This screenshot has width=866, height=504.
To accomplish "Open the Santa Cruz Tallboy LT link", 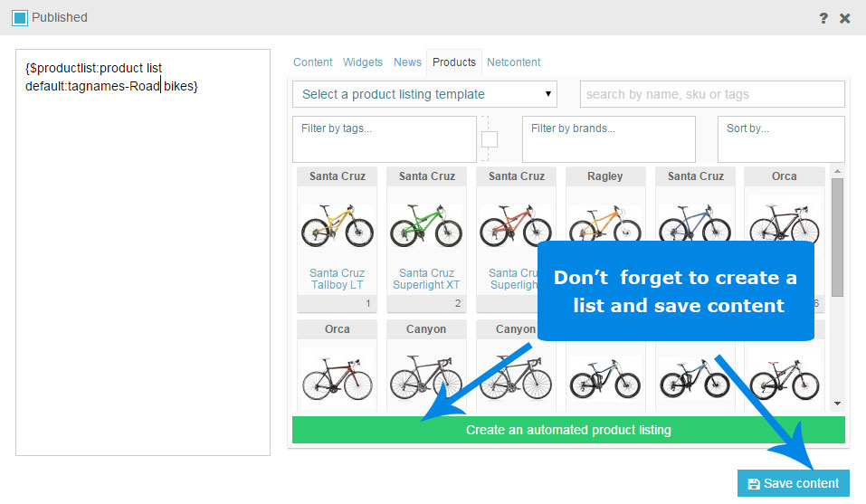I will tap(338, 279).
